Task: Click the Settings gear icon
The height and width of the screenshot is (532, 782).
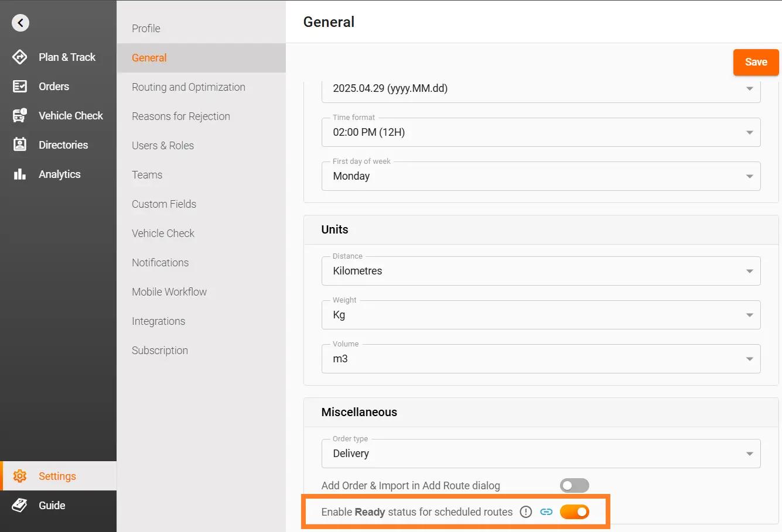Action: 20,476
